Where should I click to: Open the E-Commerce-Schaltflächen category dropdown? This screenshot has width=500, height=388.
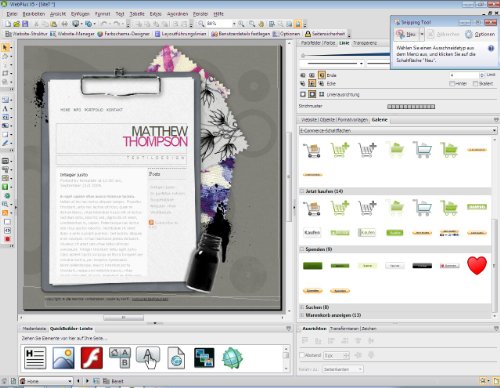pos(398,131)
